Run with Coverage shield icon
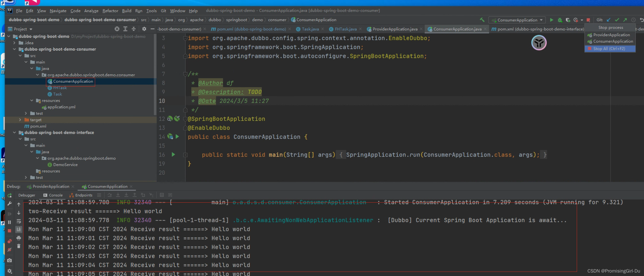Screen dimensions: 644x276 click(x=568, y=20)
